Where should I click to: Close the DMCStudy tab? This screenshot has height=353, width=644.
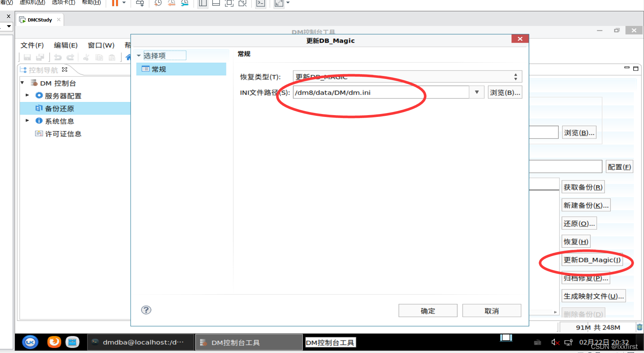(x=59, y=20)
